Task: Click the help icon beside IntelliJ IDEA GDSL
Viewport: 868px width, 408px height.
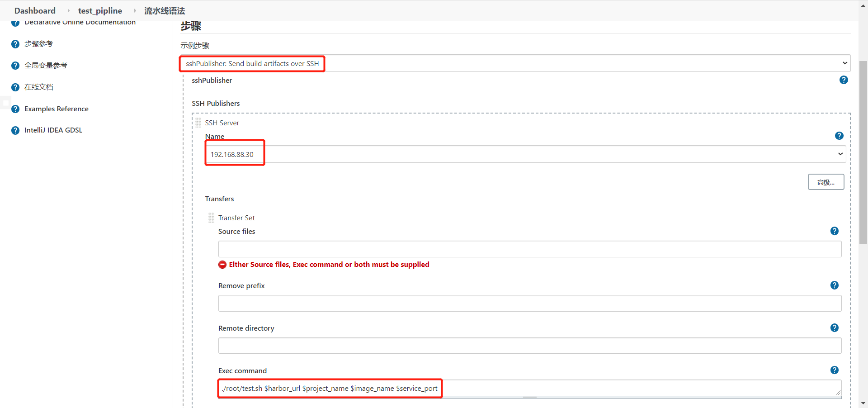Action: (x=15, y=130)
